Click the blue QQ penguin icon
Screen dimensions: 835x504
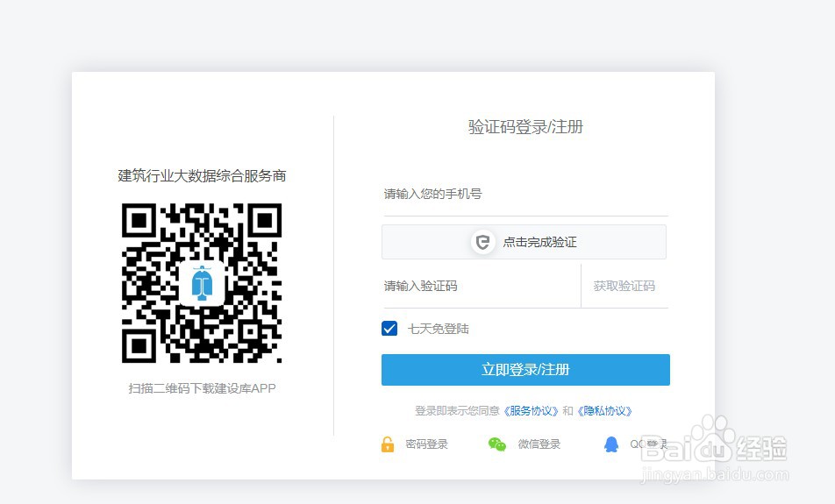[x=611, y=444]
